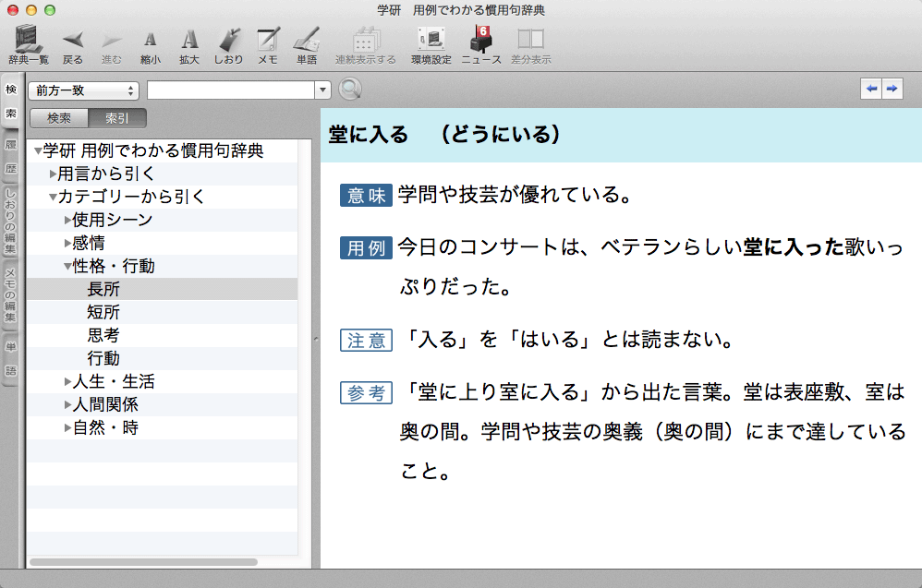Image resolution: width=922 pixels, height=588 pixels.
Task: Click the headword 堂に入る
Action: tap(368, 135)
